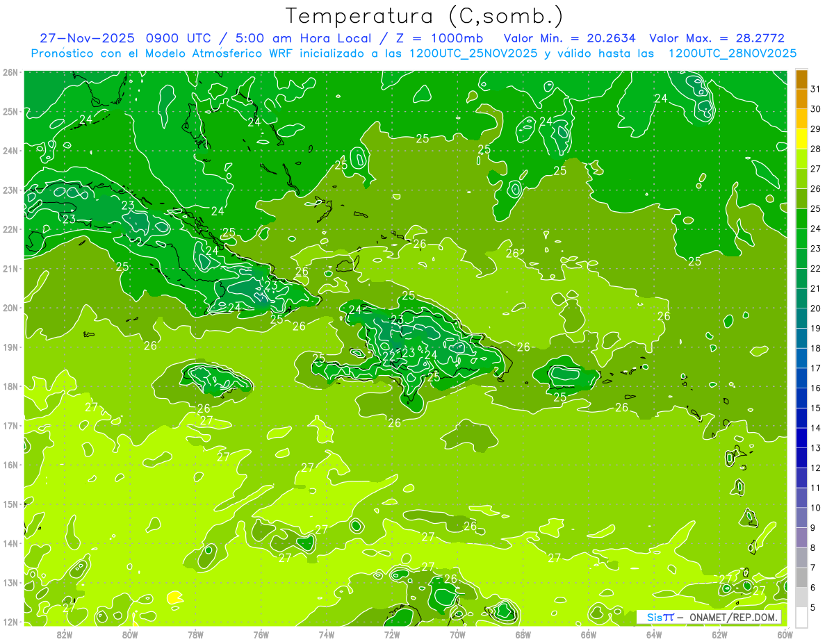Click the 66W longitude axis label

(x=588, y=634)
